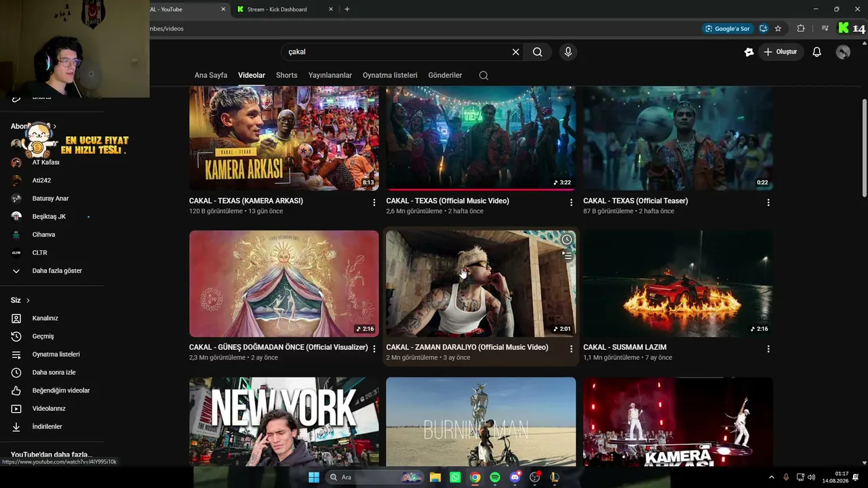This screenshot has width=868, height=488.
Task: Open Geçmiş history in the sidebar
Action: (x=43, y=336)
